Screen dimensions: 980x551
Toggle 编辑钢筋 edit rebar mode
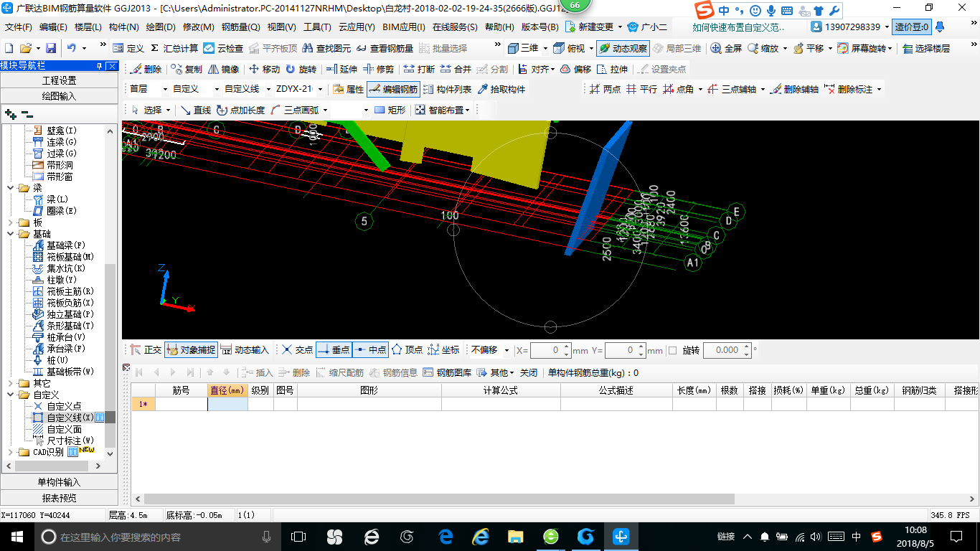393,90
